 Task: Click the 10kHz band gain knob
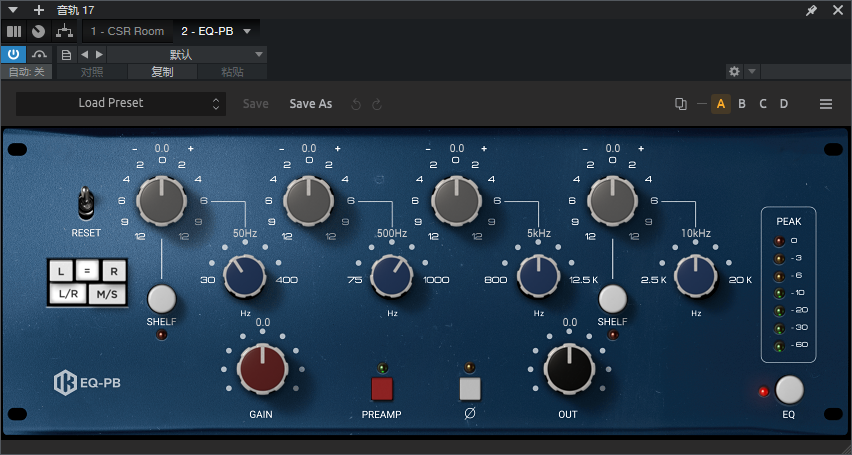tap(612, 201)
